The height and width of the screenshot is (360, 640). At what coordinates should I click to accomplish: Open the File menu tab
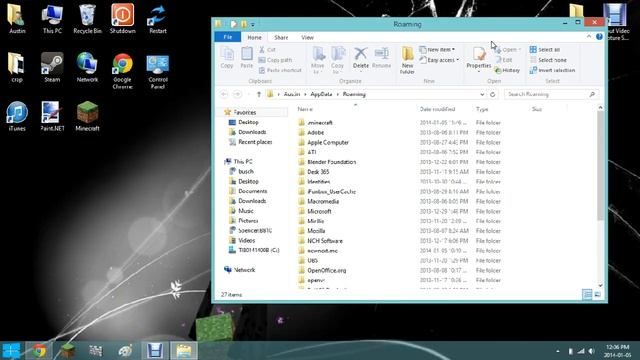tap(228, 37)
